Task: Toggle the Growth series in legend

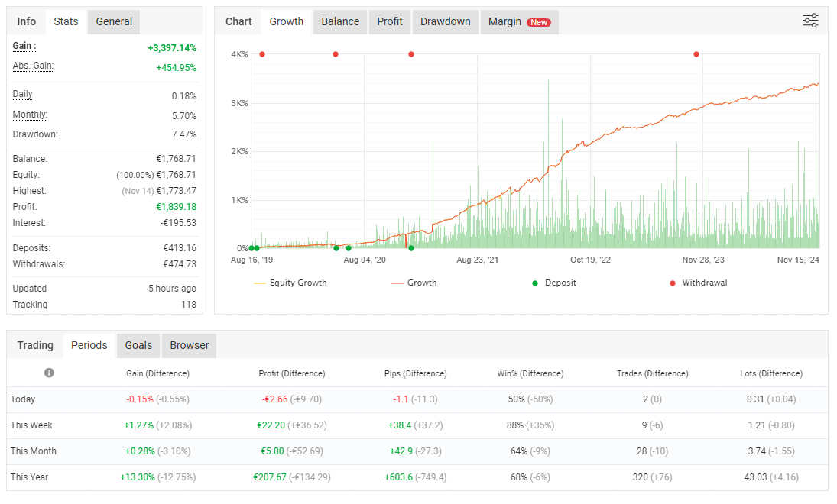Action: (x=414, y=283)
